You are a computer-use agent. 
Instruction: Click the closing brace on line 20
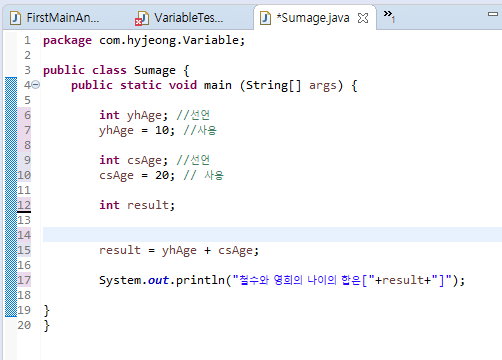[x=47, y=325]
